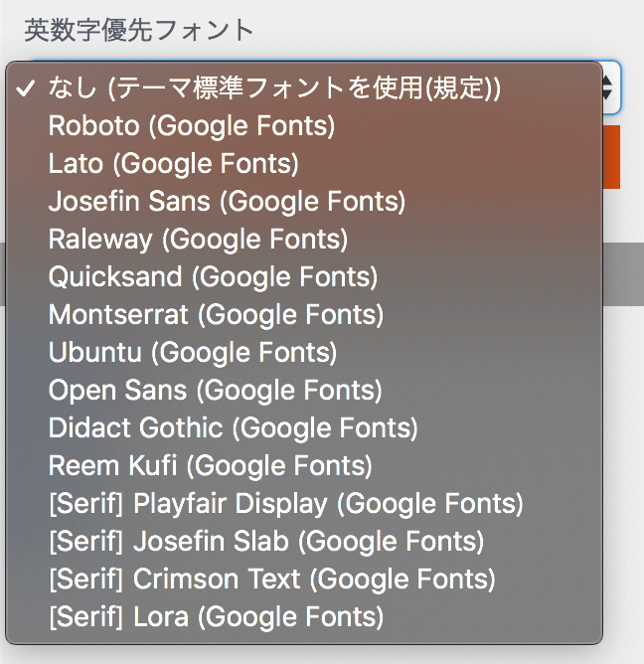
Task: Select [Serif] Lora (Google Fonts)
Action: point(216,617)
